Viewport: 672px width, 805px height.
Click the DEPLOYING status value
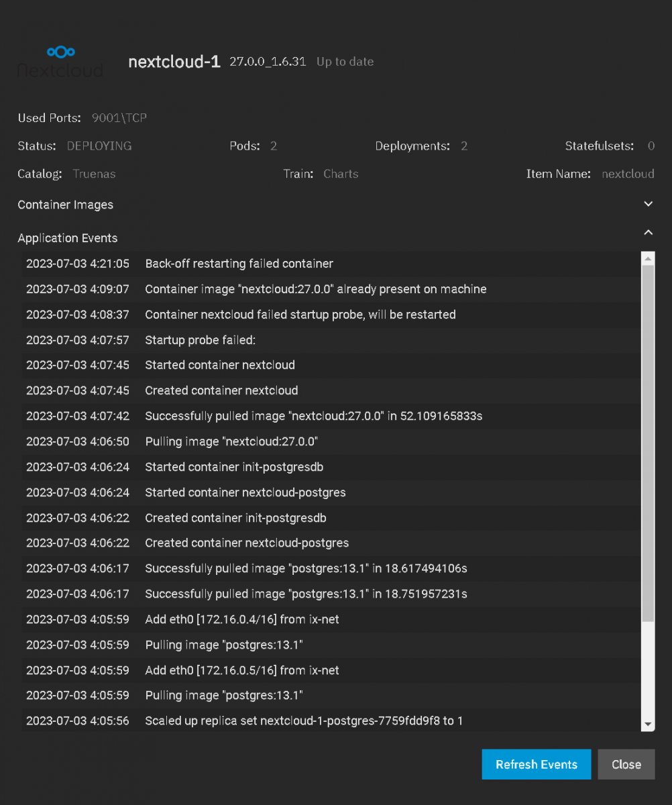(x=99, y=146)
